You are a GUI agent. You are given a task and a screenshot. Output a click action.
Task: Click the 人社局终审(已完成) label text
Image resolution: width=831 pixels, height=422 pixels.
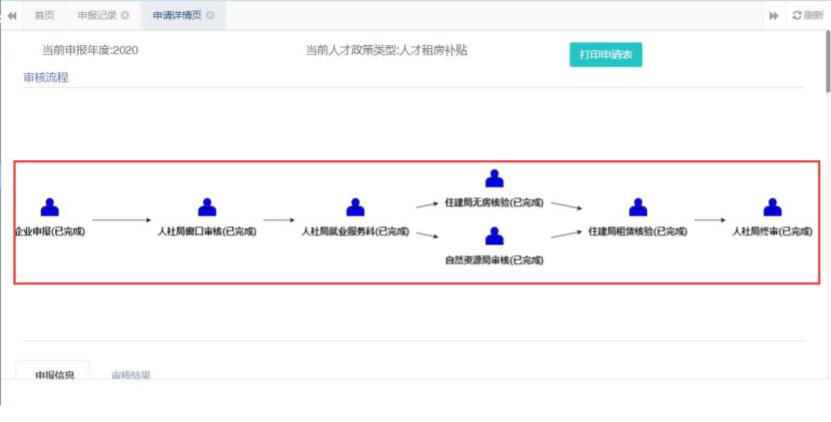pos(772,231)
